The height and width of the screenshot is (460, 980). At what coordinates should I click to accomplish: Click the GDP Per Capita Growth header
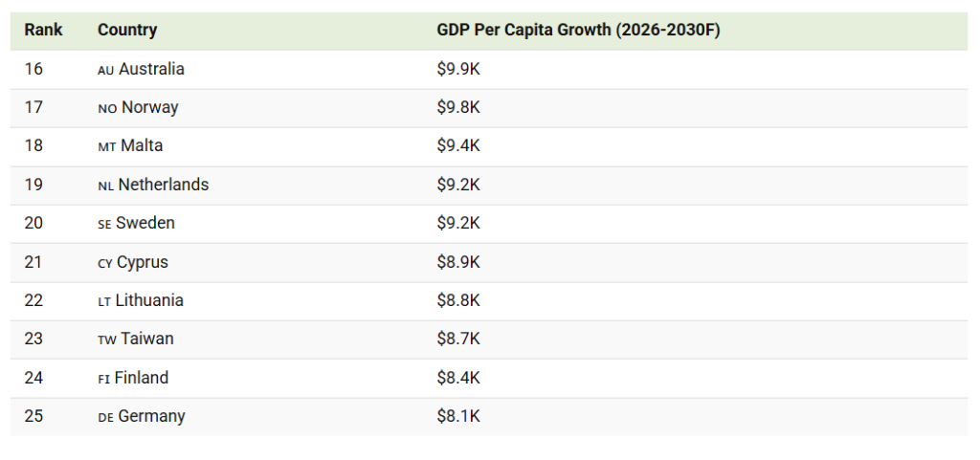tap(578, 31)
